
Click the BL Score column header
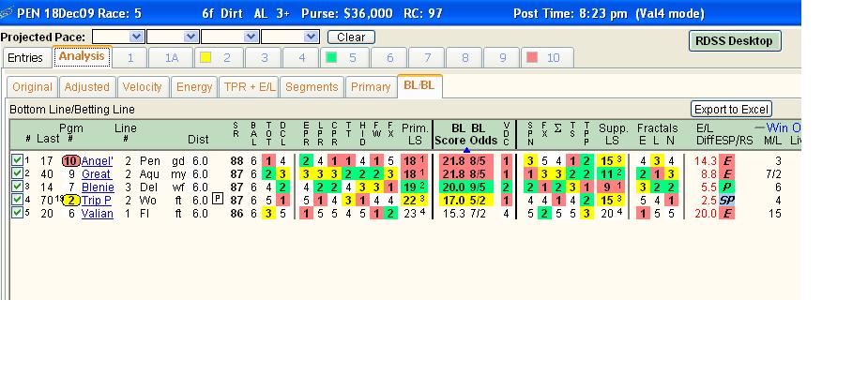pos(449,134)
